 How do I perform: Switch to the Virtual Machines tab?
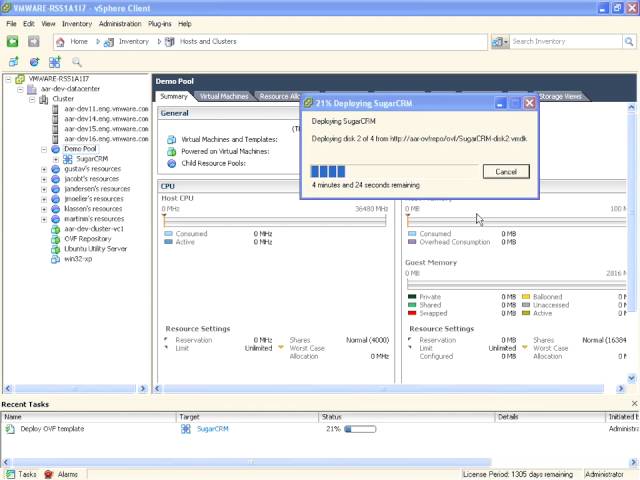224,96
